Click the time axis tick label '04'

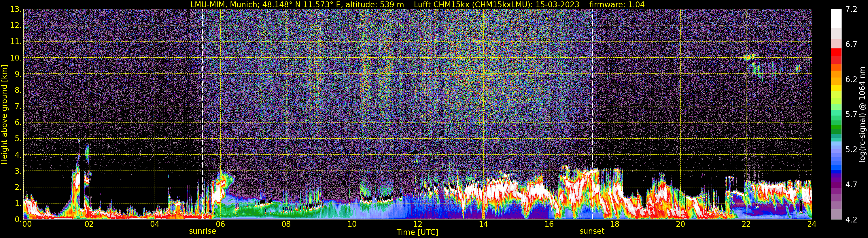155,224
